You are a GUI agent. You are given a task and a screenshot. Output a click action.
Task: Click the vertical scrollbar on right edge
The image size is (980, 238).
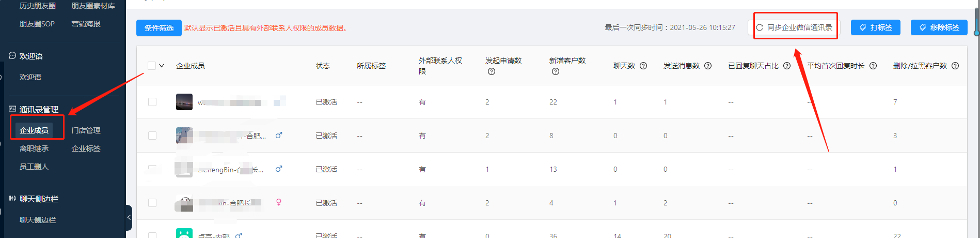976,21
